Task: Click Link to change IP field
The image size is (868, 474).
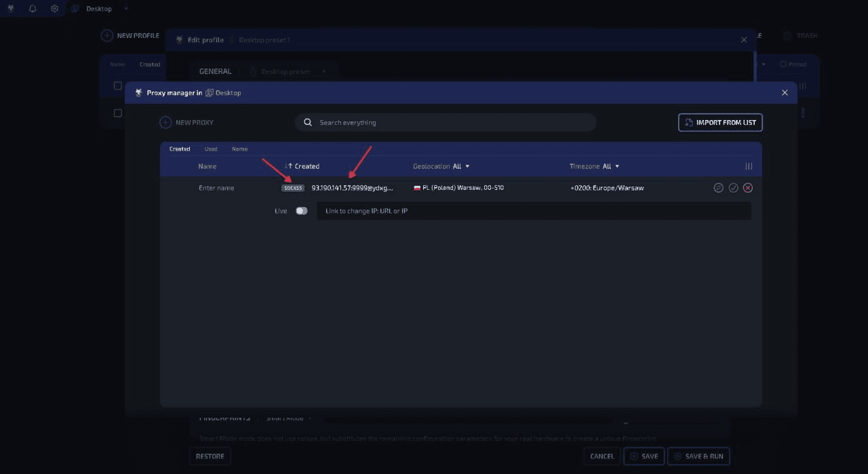Action: (534, 211)
